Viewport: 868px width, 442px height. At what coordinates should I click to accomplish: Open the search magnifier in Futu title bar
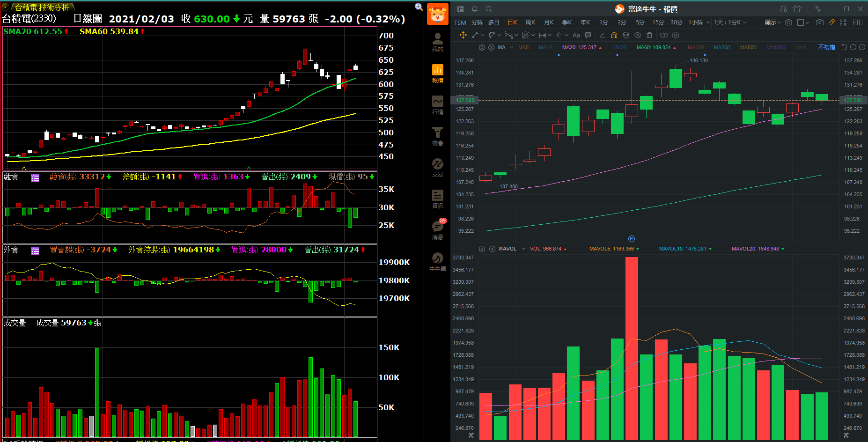[489, 9]
